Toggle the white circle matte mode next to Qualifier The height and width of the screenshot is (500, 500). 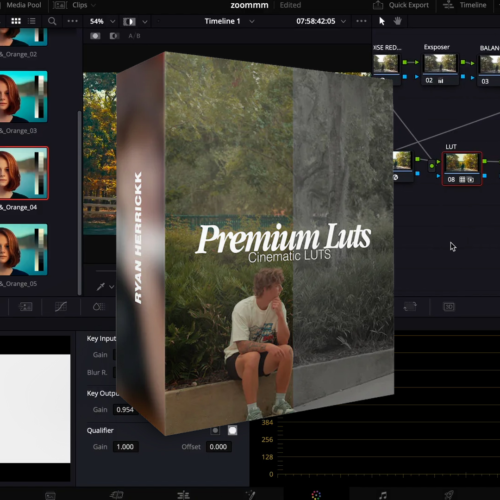(x=232, y=430)
